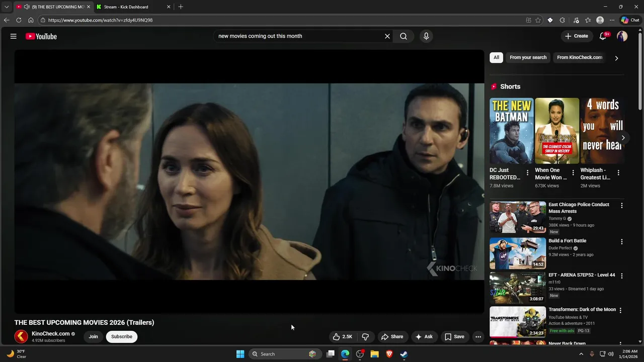Screen dimensions: 644x362
Task: Open more actions ellipsis under video
Action: [478, 337]
